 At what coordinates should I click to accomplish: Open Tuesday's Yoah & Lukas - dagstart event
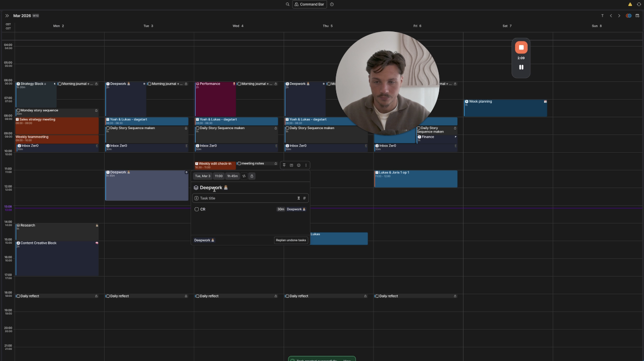point(147,121)
